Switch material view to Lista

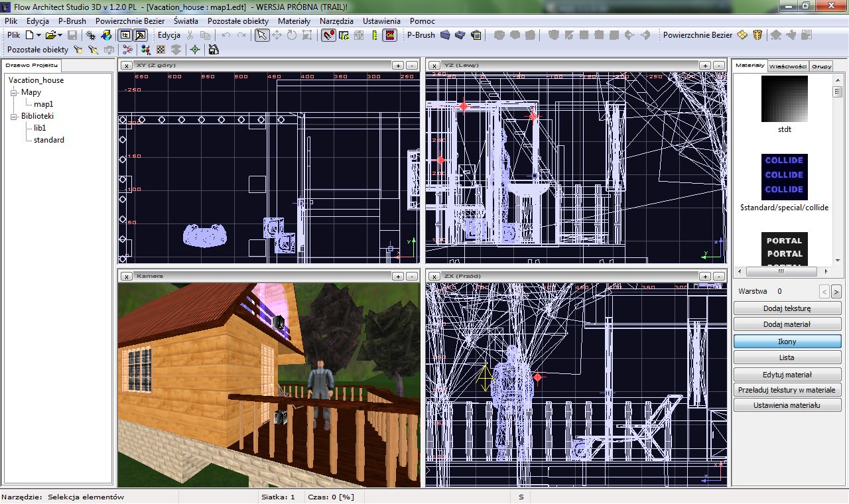tap(787, 357)
